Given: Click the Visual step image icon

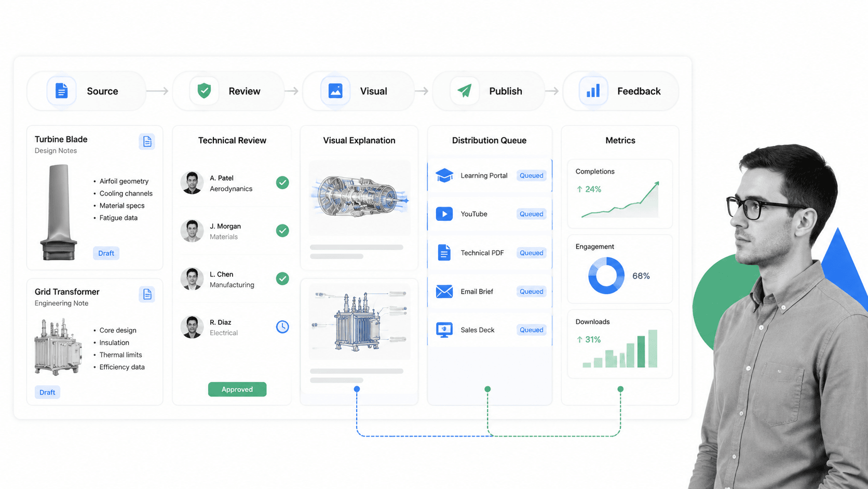Looking at the screenshot, I should [335, 91].
